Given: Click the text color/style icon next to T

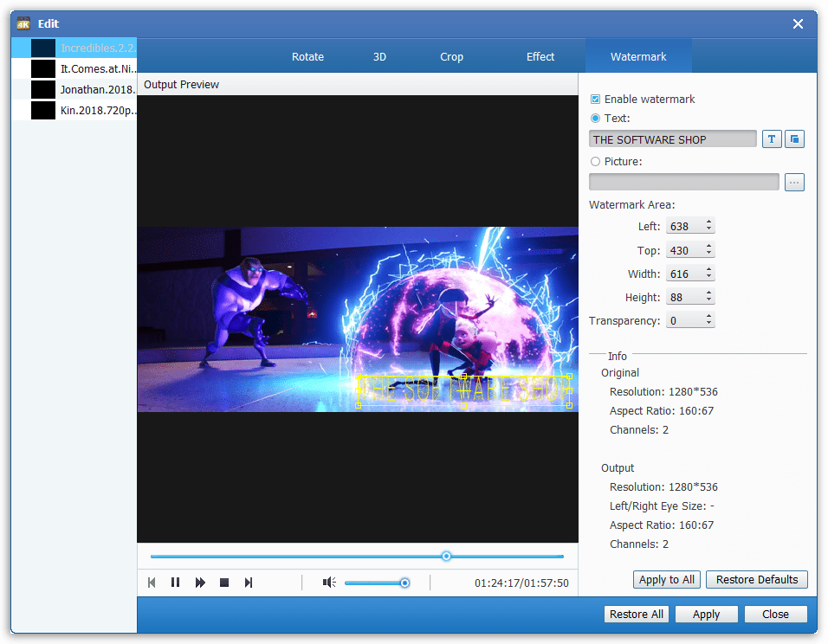Looking at the screenshot, I should [794, 138].
